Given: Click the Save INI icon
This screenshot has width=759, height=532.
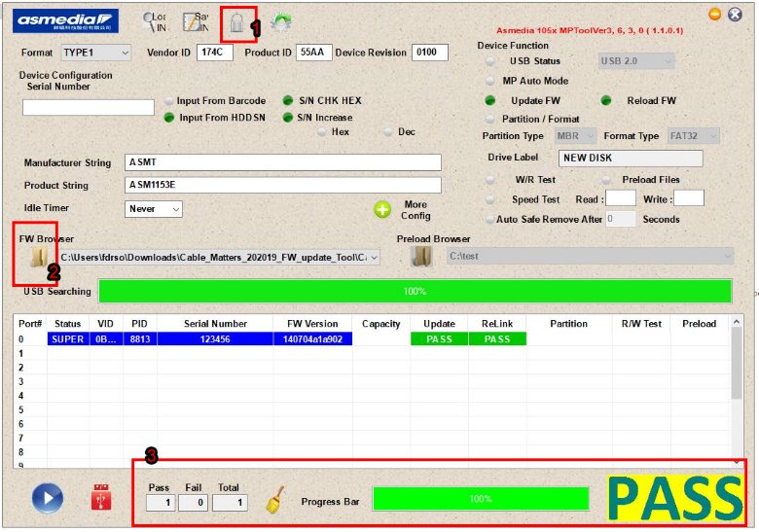Looking at the screenshot, I should coord(195,22).
